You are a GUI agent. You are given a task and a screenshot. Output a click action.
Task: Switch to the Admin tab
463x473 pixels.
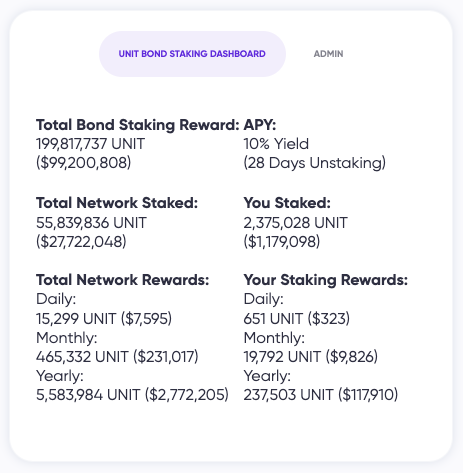click(x=328, y=54)
